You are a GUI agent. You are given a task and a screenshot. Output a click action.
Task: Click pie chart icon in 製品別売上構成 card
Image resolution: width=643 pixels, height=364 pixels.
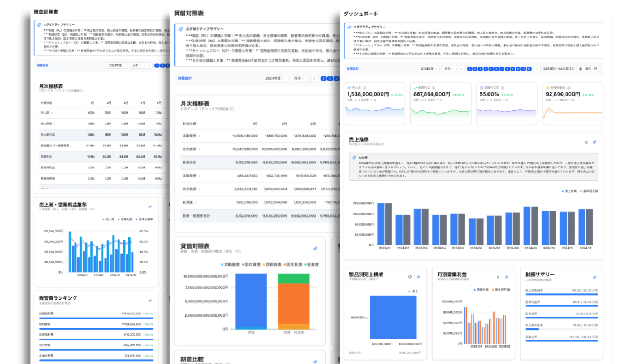409,277
